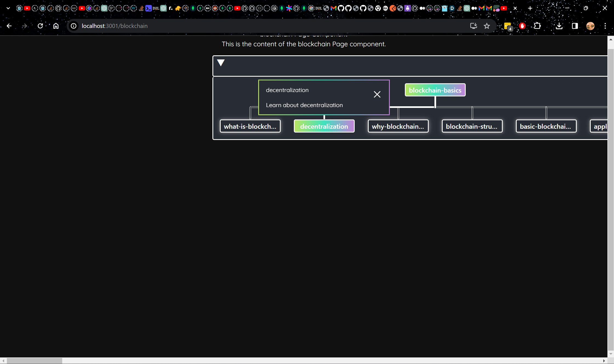Open Chrome three-dot menu
This screenshot has height=364, width=614.
605,26
